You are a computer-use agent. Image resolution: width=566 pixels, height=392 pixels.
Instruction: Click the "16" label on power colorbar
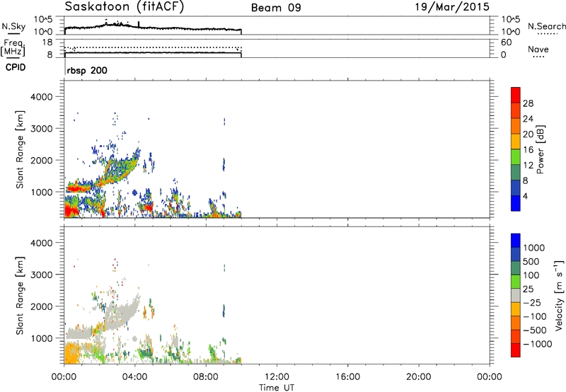(x=528, y=150)
